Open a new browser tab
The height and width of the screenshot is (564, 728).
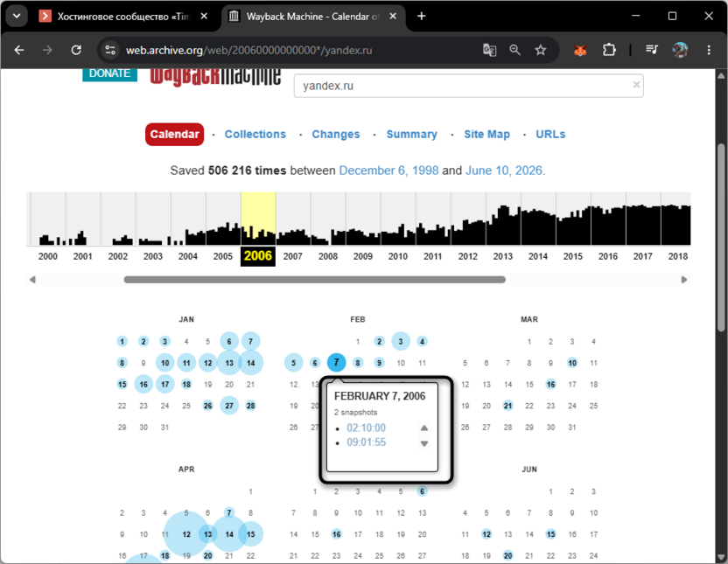421,17
